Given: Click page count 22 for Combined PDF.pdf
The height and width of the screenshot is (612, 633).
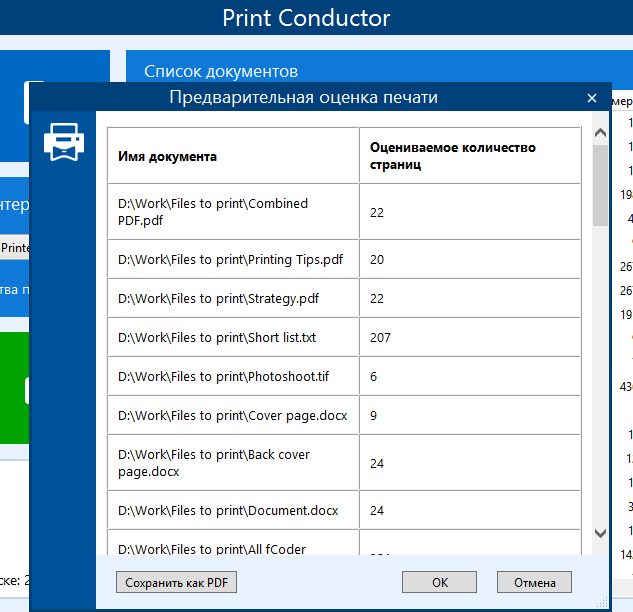Looking at the screenshot, I should click(377, 212).
